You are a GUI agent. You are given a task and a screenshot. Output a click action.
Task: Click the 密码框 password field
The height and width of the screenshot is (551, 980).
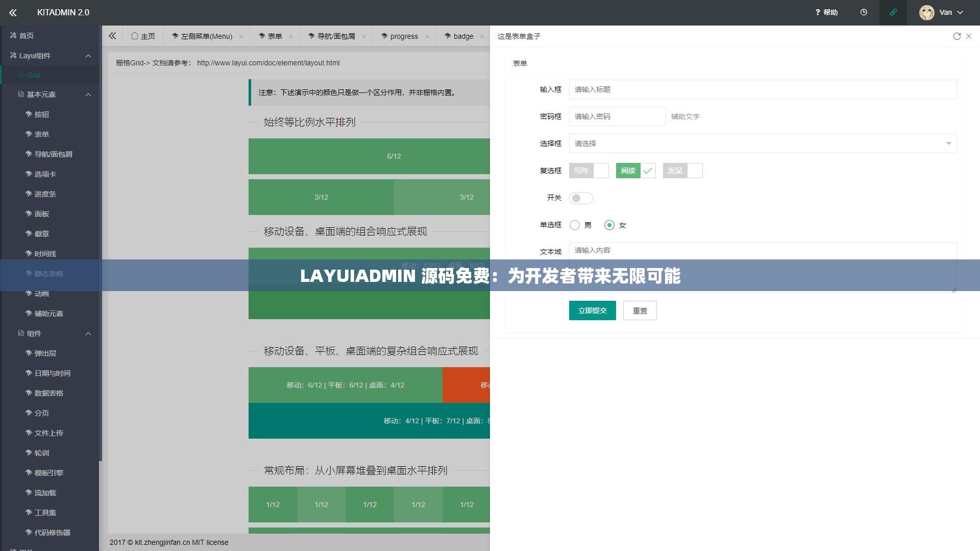click(x=617, y=116)
